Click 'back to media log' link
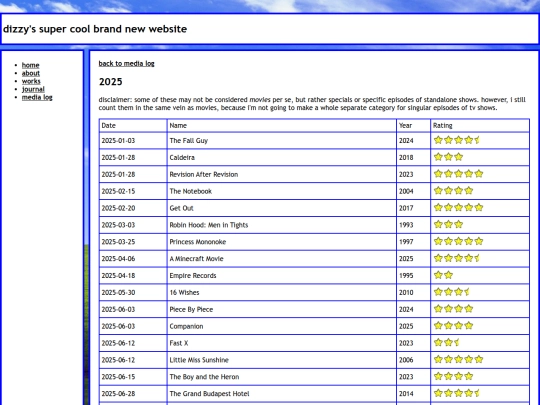This screenshot has height=405, width=540. (x=126, y=63)
